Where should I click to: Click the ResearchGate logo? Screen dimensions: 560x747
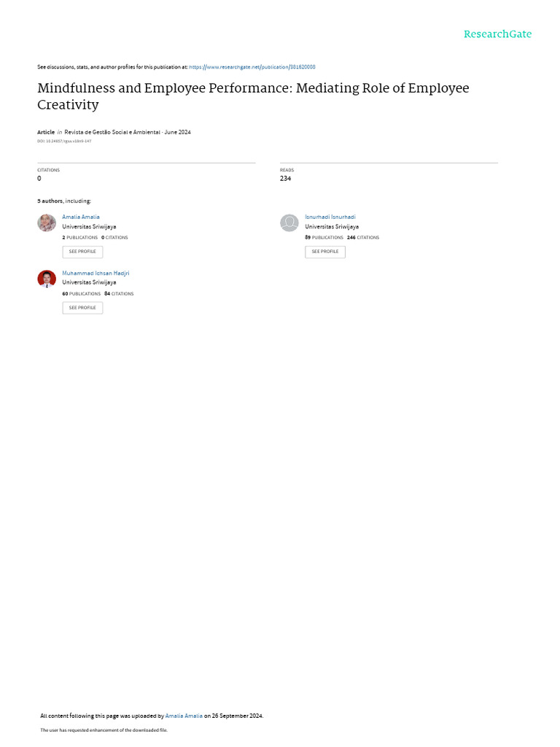point(497,34)
